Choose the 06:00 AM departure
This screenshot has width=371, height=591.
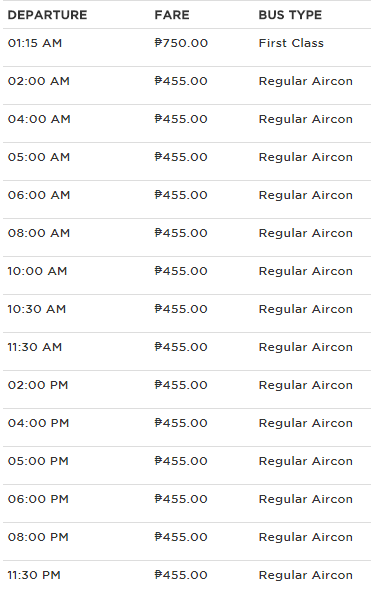(39, 195)
